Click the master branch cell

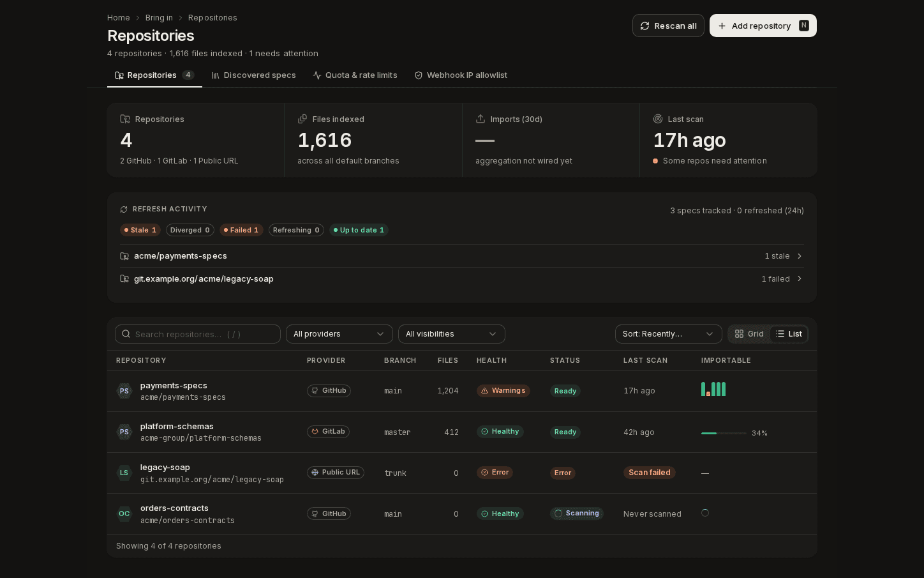pos(398,432)
